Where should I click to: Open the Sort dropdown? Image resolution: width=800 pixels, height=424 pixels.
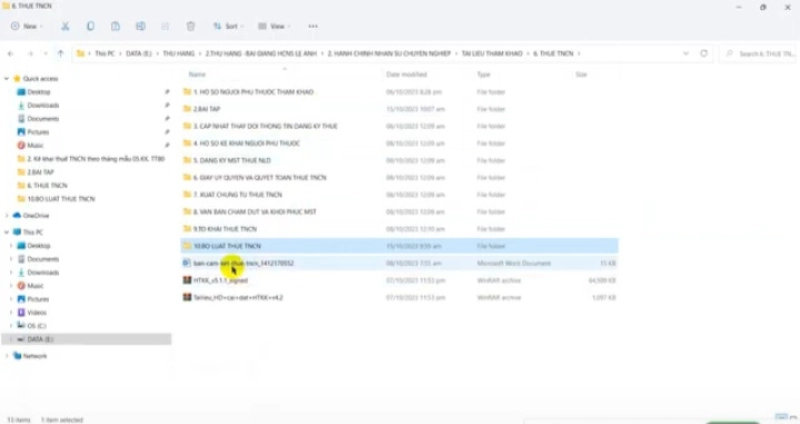tap(229, 26)
